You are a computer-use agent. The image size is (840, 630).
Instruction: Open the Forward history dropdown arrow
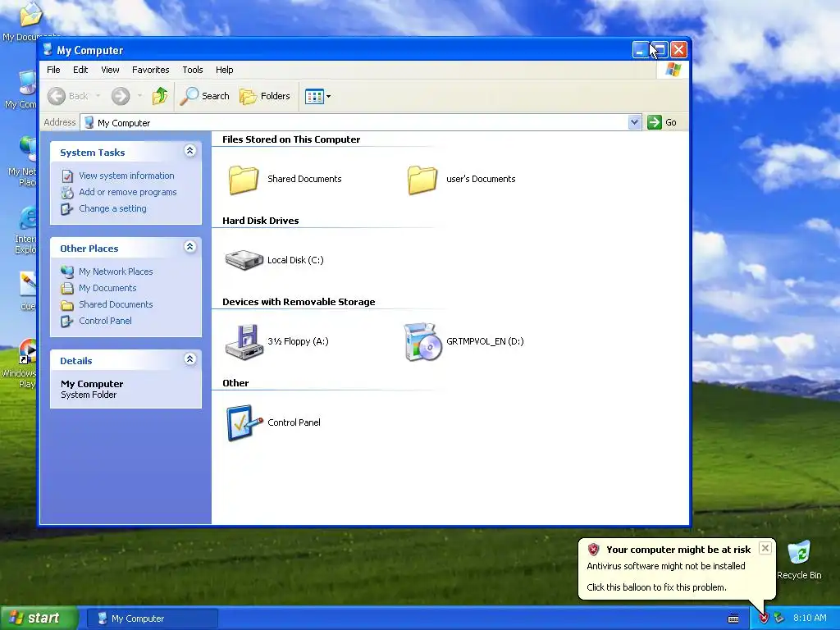[x=139, y=96]
